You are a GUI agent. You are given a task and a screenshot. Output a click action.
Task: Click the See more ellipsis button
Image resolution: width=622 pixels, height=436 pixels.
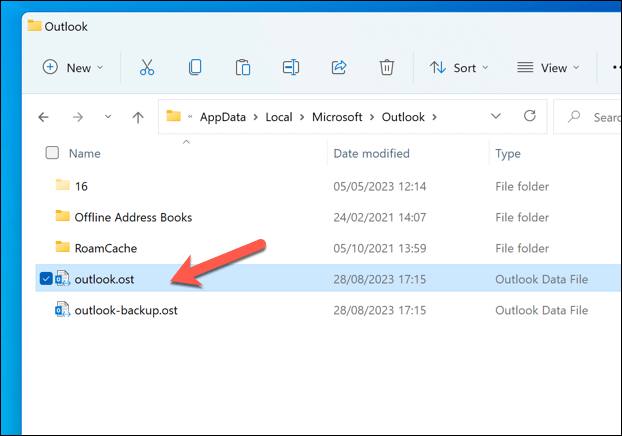[616, 68]
